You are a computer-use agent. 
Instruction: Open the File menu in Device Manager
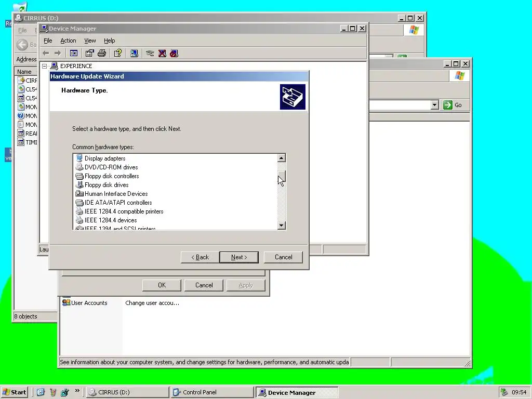[48, 41]
